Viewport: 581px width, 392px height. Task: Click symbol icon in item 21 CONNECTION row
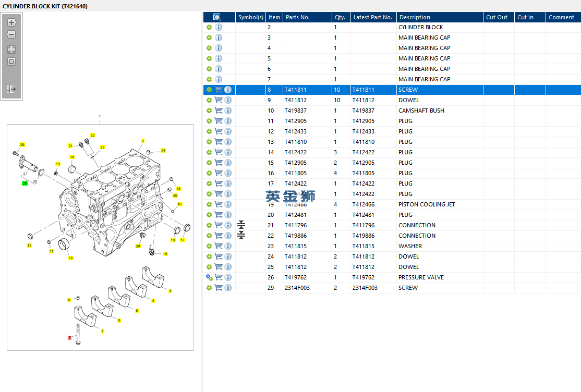[241, 225]
